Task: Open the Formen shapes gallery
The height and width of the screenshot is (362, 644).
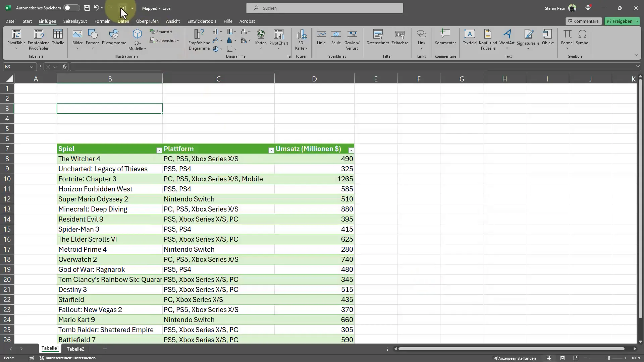Action: [93, 39]
